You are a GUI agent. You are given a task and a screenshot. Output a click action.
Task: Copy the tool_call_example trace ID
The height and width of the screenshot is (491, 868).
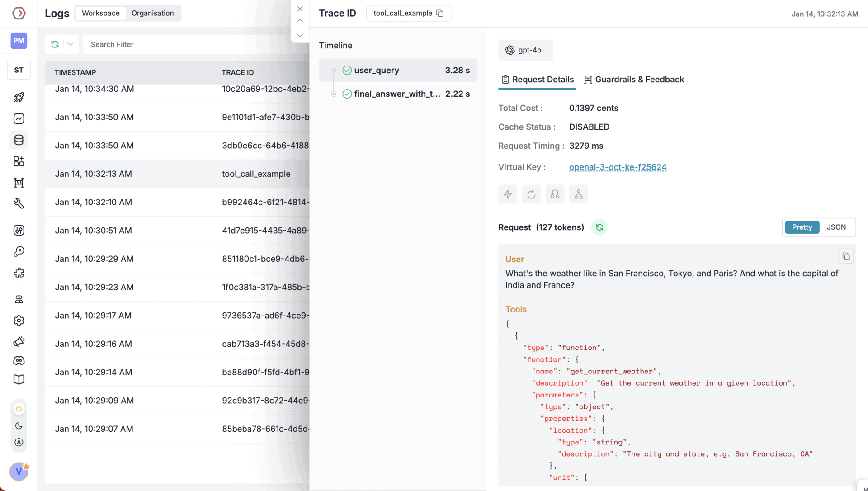tap(440, 13)
